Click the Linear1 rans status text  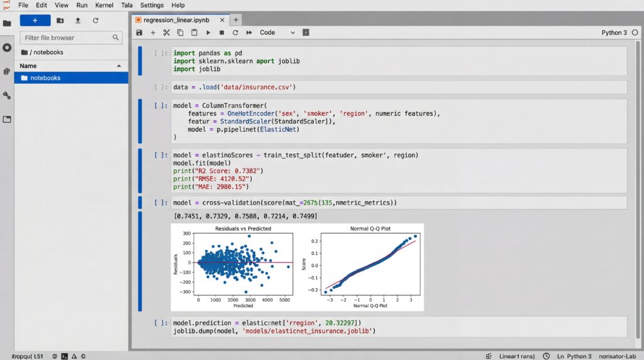pyautogui.click(x=517, y=356)
